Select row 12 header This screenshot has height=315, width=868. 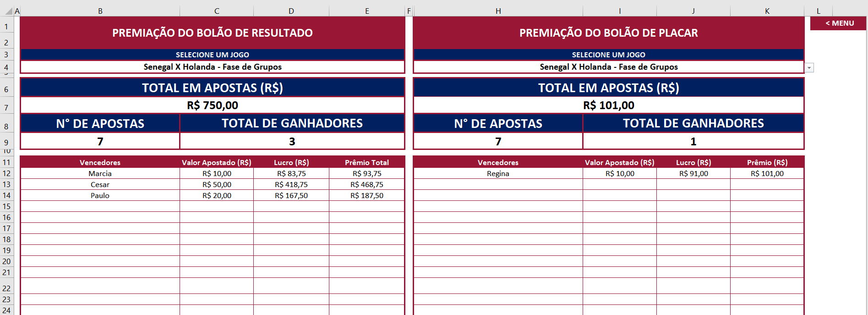[6, 174]
